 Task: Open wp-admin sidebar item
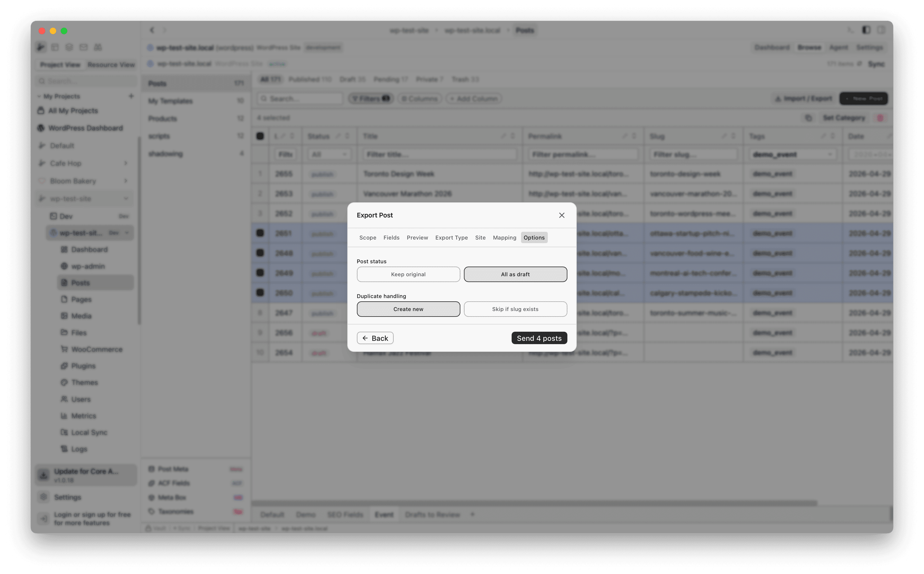pos(88,266)
